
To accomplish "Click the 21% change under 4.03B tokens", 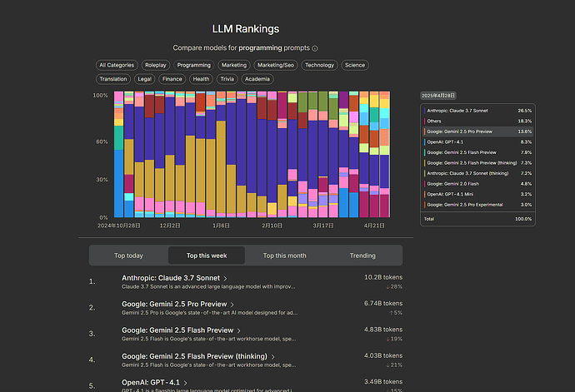I will click(394, 365).
